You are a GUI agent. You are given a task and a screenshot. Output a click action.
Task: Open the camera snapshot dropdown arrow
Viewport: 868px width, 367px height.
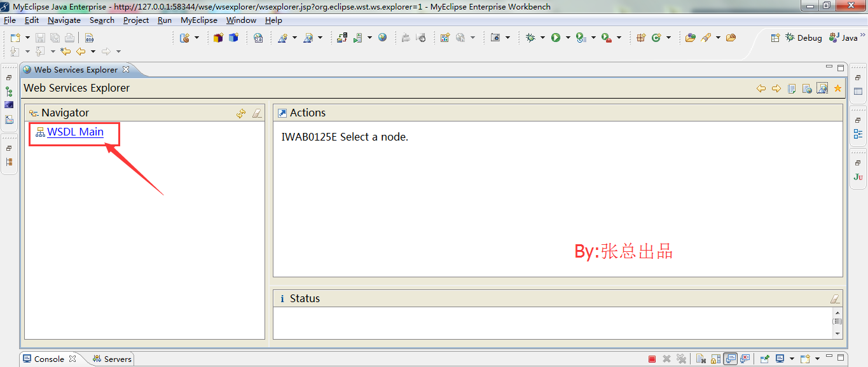click(507, 38)
